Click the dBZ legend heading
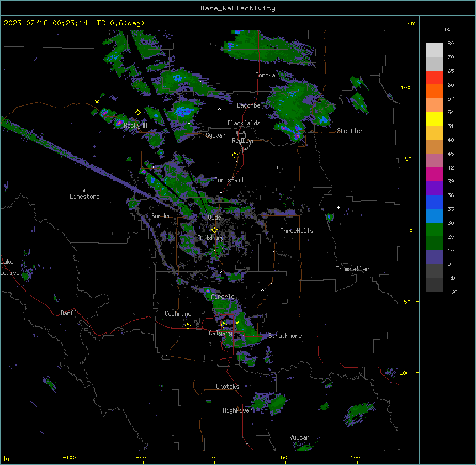Viewport: 476px width, 465px height. pos(447,29)
